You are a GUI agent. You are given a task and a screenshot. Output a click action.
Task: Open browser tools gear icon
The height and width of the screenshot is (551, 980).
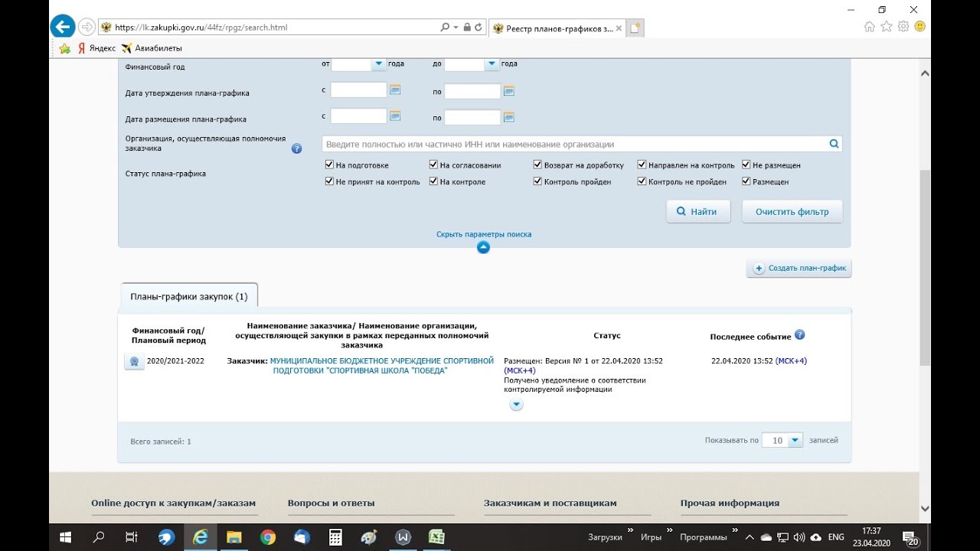903,27
